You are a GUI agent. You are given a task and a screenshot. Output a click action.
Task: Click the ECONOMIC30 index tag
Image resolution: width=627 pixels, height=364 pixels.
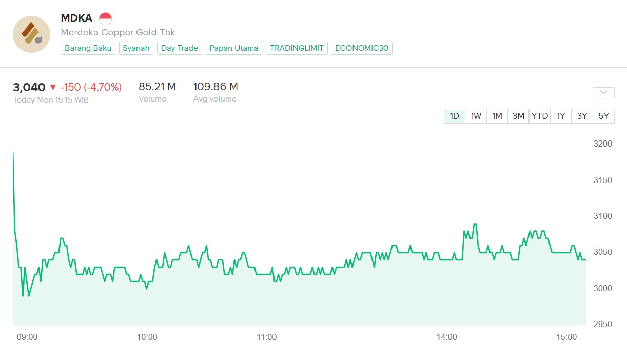[x=361, y=48]
